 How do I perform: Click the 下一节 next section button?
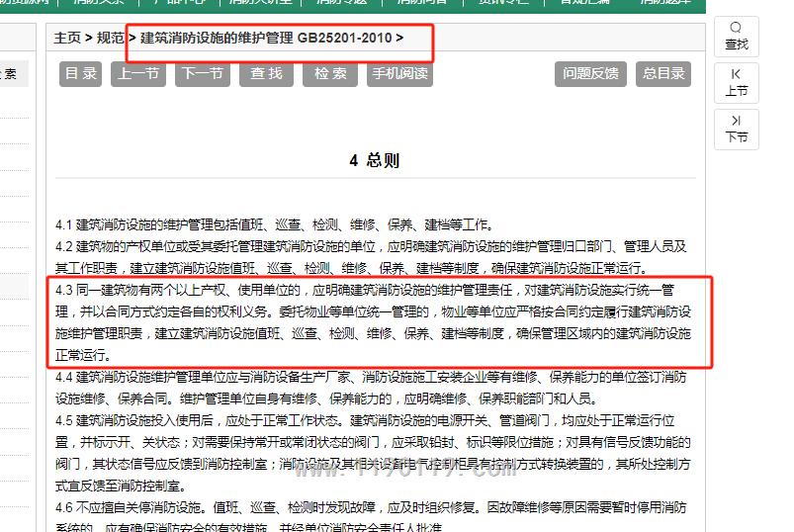pos(202,74)
